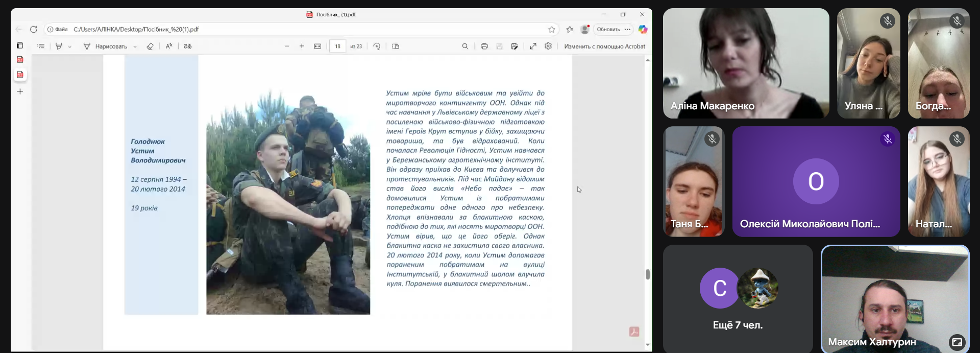Toggle the page view layout

coord(396,46)
